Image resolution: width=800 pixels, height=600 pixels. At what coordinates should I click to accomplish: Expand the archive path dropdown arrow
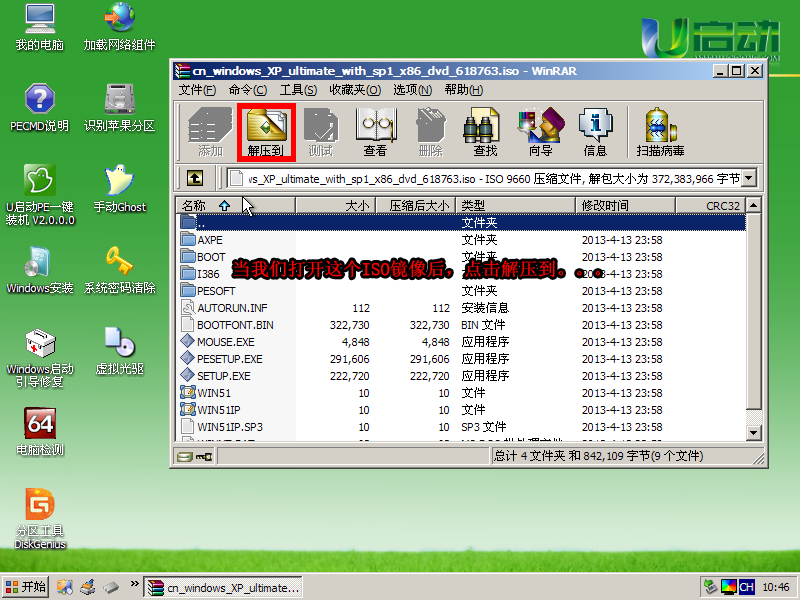click(x=749, y=178)
